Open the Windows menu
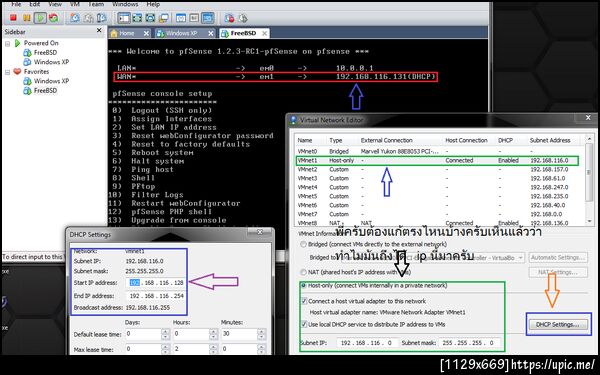This screenshot has height=375, width=600. coord(125,4)
